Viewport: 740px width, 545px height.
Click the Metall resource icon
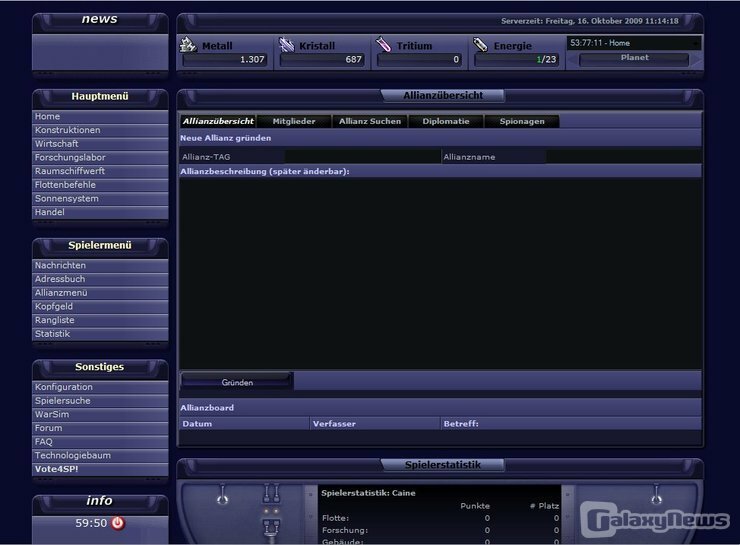pyautogui.click(x=188, y=44)
